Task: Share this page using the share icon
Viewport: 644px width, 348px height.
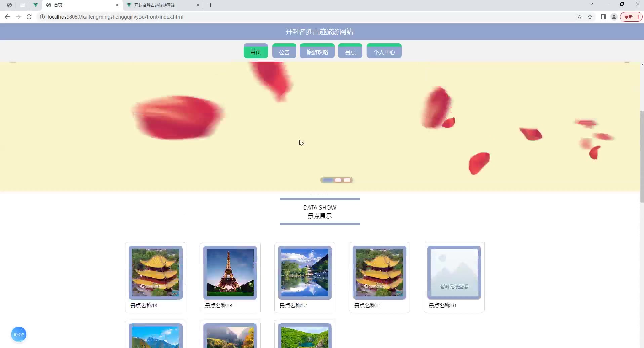Action: click(x=579, y=17)
